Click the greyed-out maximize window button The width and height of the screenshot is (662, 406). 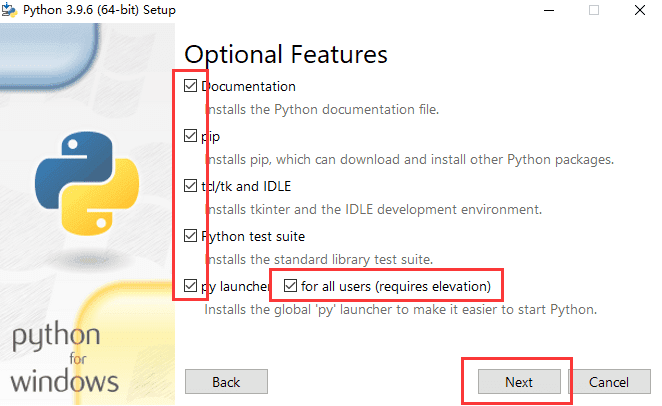tap(594, 10)
